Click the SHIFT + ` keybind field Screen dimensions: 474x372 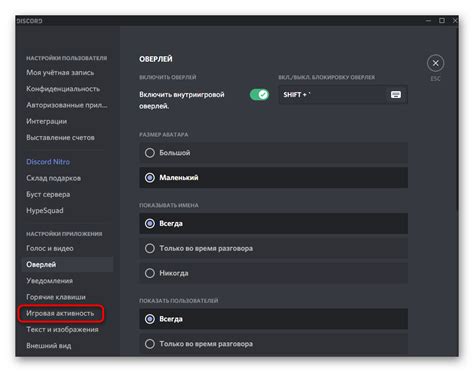343,95
